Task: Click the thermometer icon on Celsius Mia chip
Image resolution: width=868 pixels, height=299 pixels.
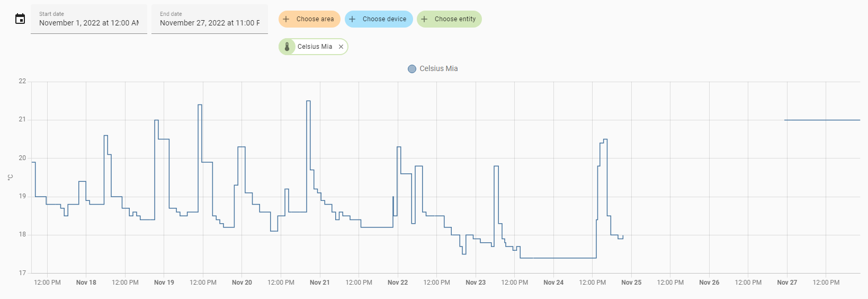Action: [x=287, y=47]
